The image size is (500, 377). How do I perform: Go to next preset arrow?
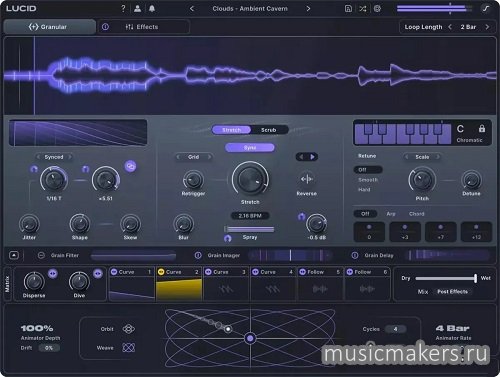[x=308, y=9]
